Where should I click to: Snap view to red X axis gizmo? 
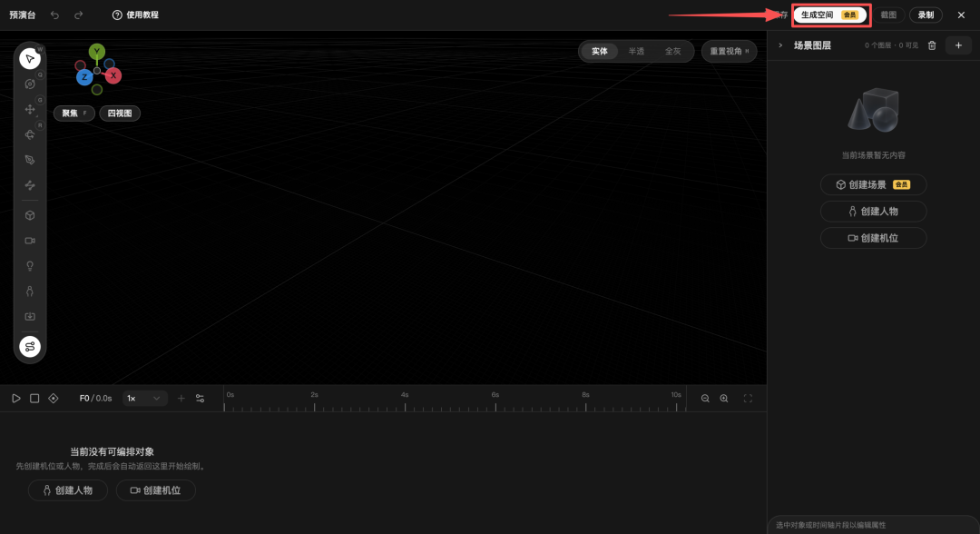click(113, 75)
